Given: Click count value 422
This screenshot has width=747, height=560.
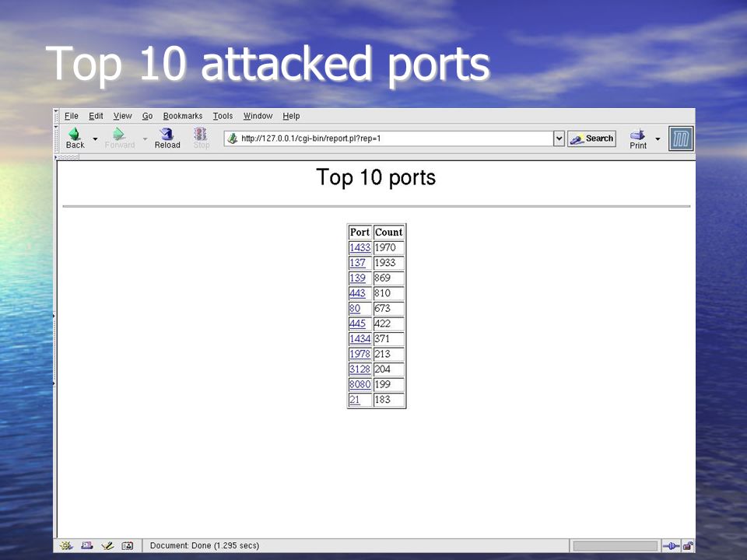Looking at the screenshot, I should point(383,324).
